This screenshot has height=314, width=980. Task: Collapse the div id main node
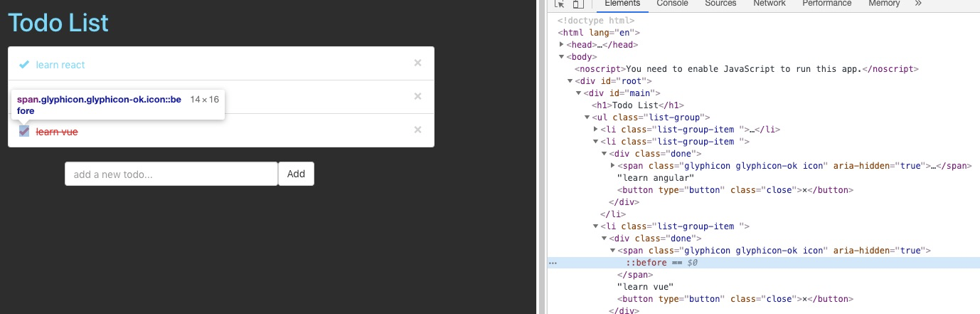pos(579,93)
